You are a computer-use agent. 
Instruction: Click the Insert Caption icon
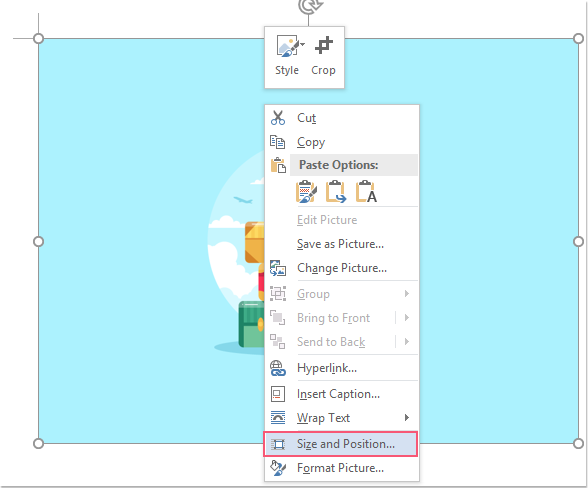coord(278,394)
